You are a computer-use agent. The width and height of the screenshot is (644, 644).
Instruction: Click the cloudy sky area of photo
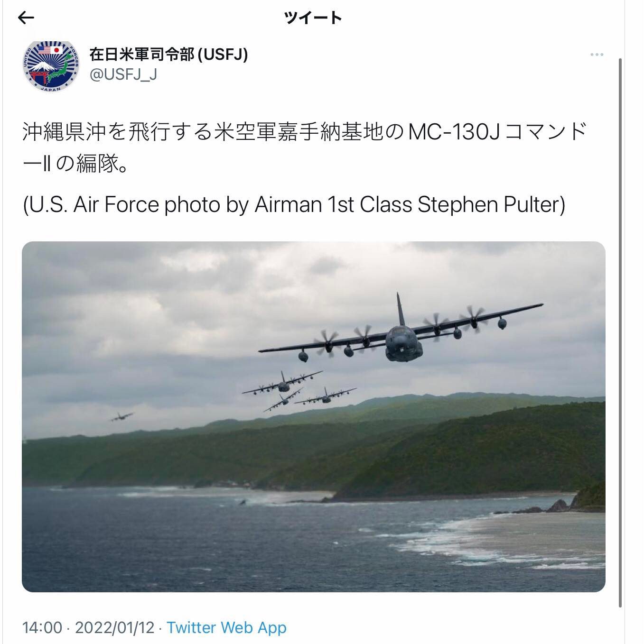(166, 322)
